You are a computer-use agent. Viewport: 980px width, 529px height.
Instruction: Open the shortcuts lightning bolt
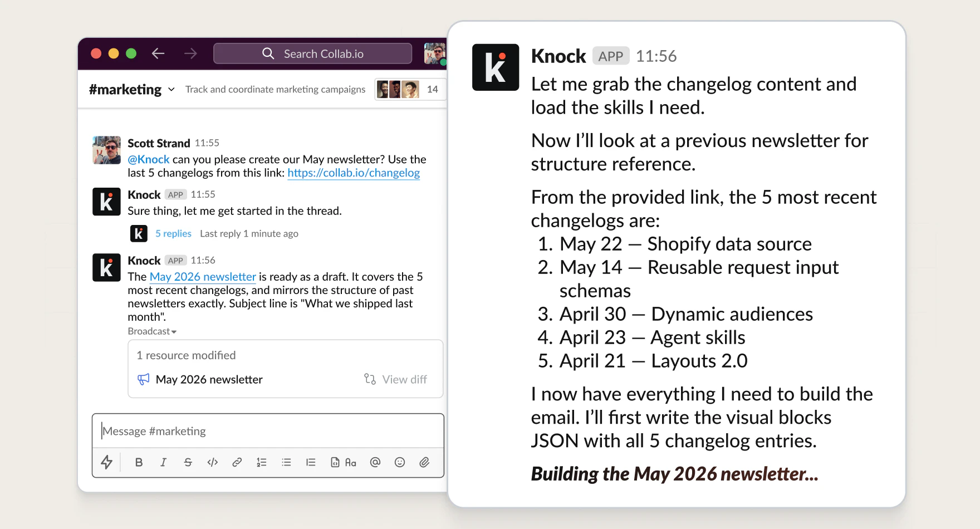106,462
